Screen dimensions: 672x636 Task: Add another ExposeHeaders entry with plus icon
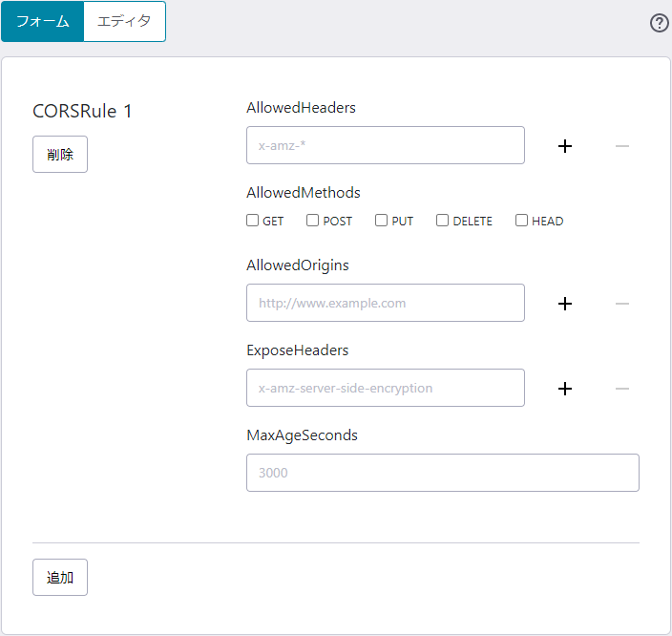tap(565, 389)
